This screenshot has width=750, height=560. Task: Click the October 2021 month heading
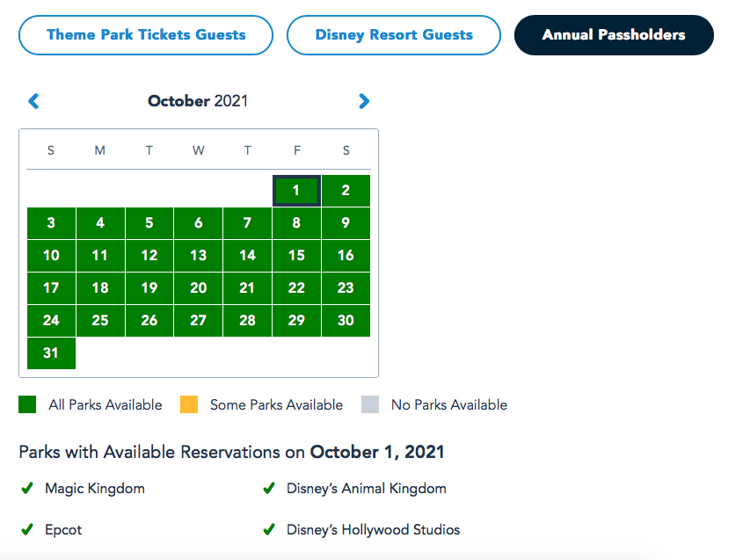[198, 101]
